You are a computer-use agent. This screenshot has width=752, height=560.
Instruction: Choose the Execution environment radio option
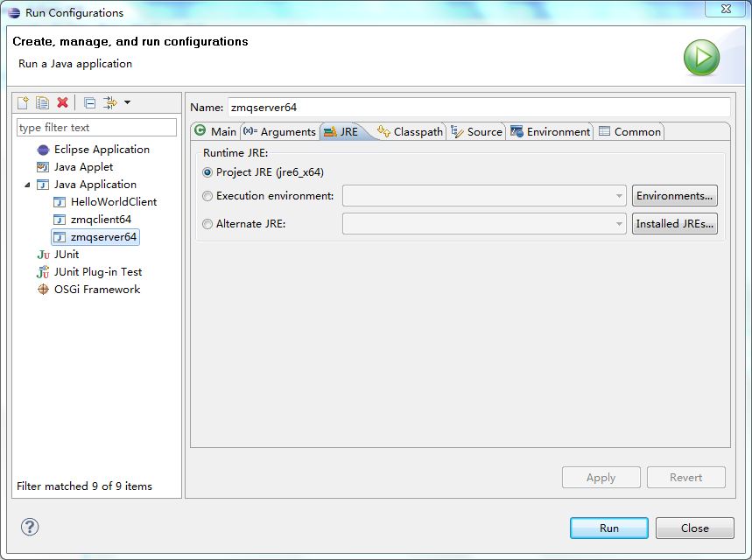[207, 196]
